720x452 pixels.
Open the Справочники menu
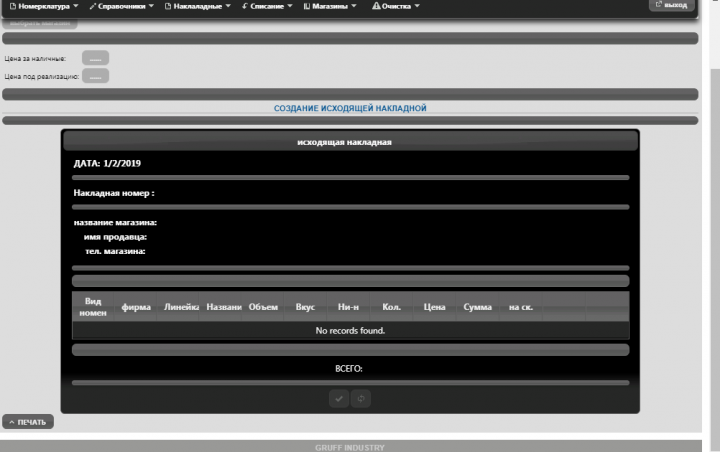[x=121, y=6]
